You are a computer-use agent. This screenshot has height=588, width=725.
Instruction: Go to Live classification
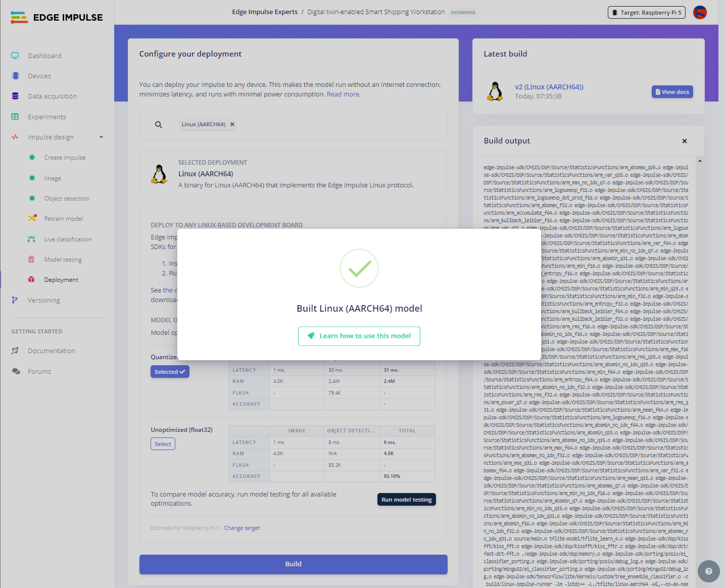click(68, 239)
